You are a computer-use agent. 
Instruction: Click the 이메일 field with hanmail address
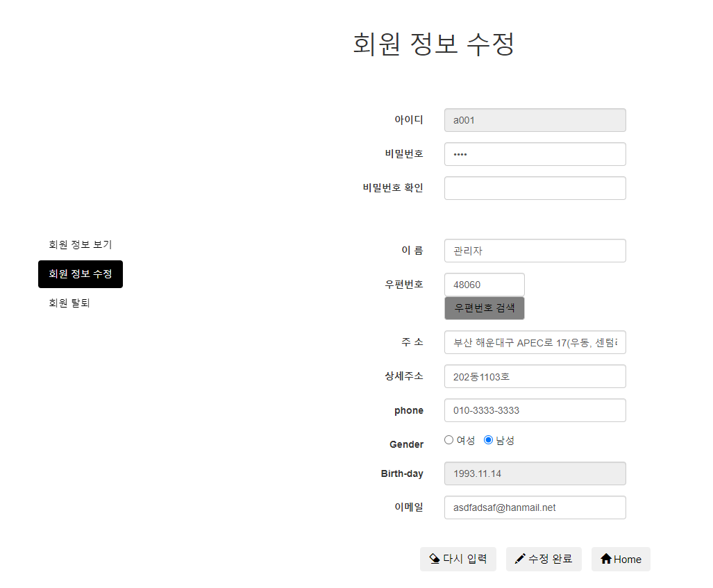(535, 507)
